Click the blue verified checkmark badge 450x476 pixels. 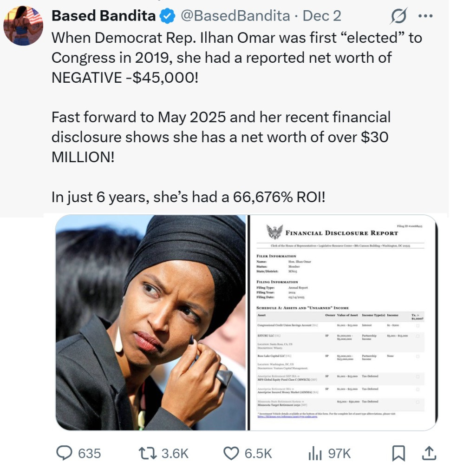click(167, 16)
